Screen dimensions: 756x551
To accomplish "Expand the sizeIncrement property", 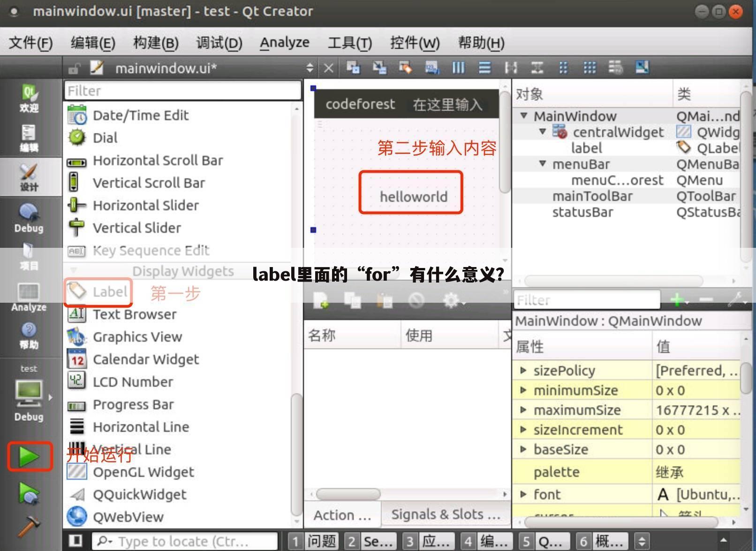I will (523, 429).
